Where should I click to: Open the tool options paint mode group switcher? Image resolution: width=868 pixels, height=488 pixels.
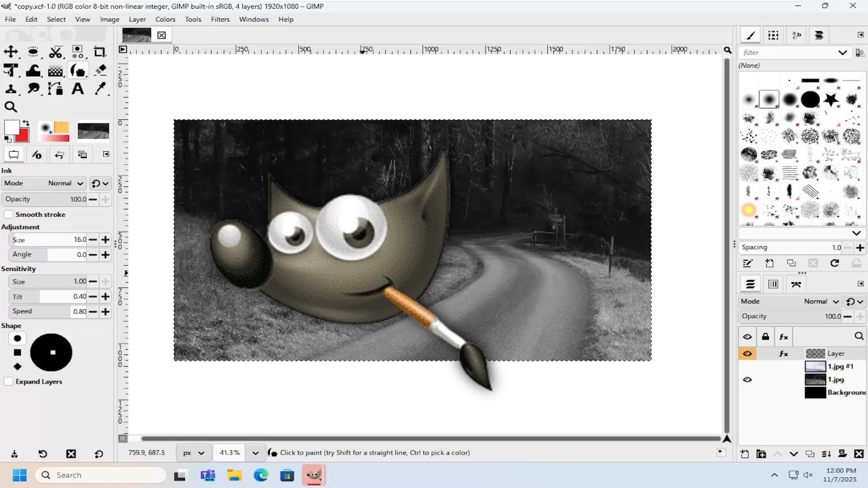point(100,183)
